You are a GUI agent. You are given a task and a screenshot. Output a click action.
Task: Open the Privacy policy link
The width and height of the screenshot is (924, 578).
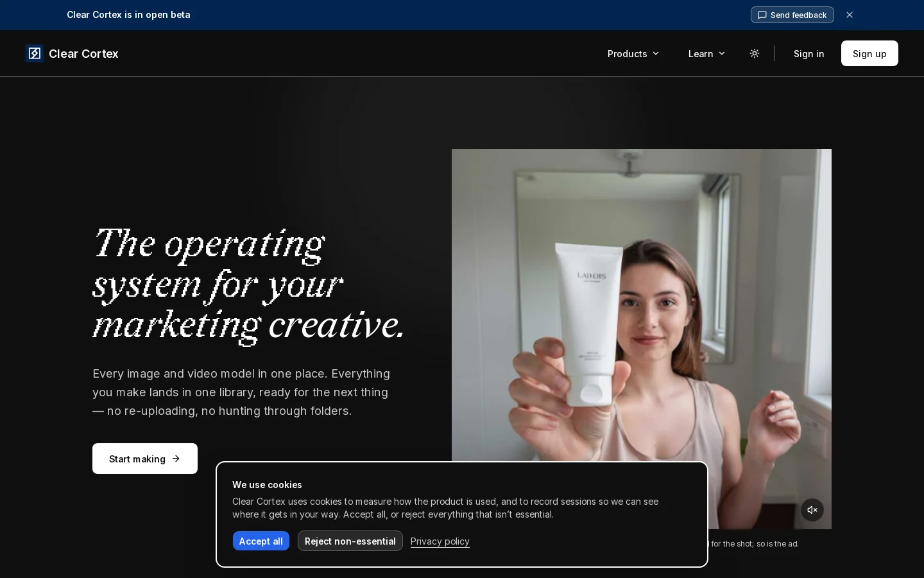(440, 541)
